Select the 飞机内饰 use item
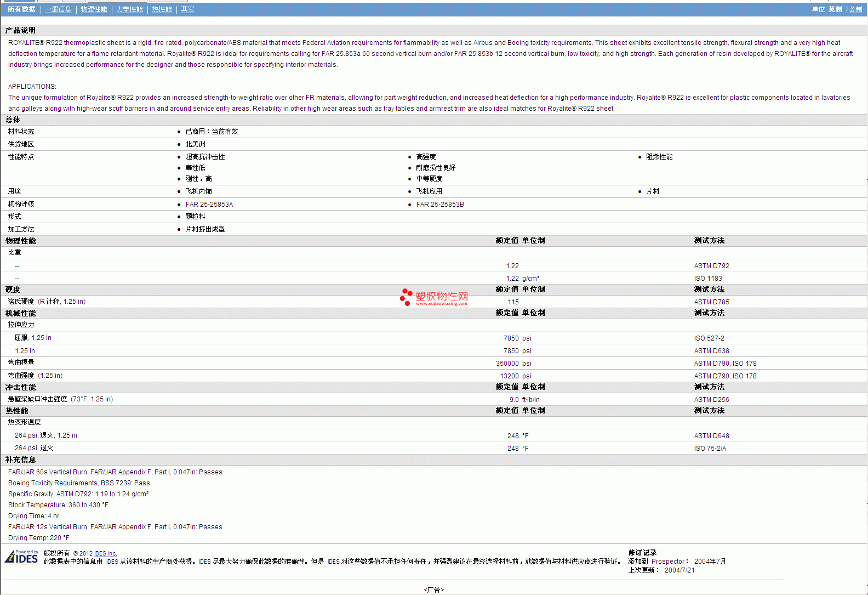Screen dimensions: 868x595 (x=198, y=191)
